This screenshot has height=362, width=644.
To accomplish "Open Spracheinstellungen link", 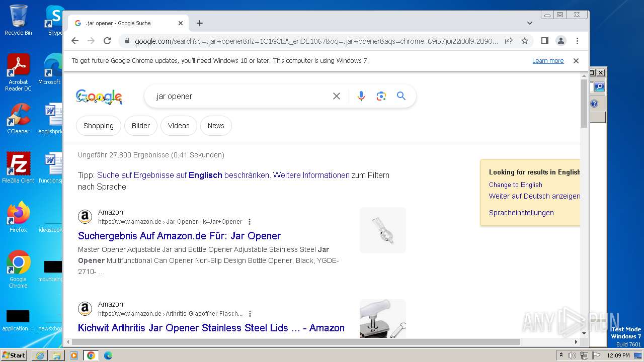I will pyautogui.click(x=521, y=213).
